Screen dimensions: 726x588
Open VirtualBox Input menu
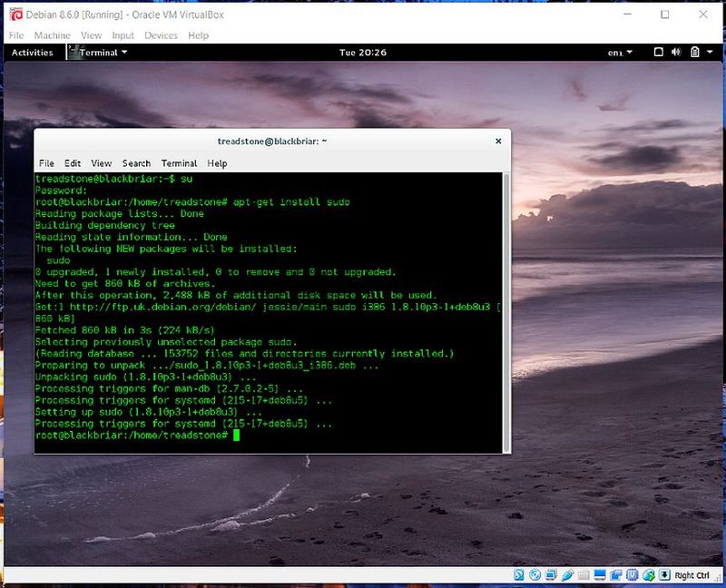click(x=123, y=35)
